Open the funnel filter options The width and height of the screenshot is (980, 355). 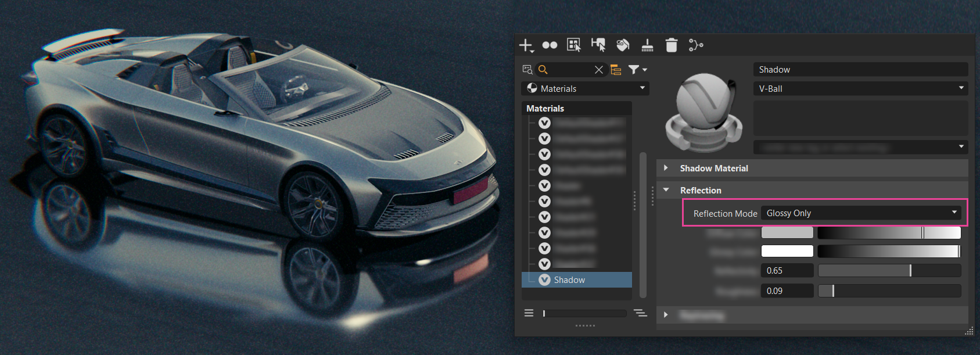point(637,70)
